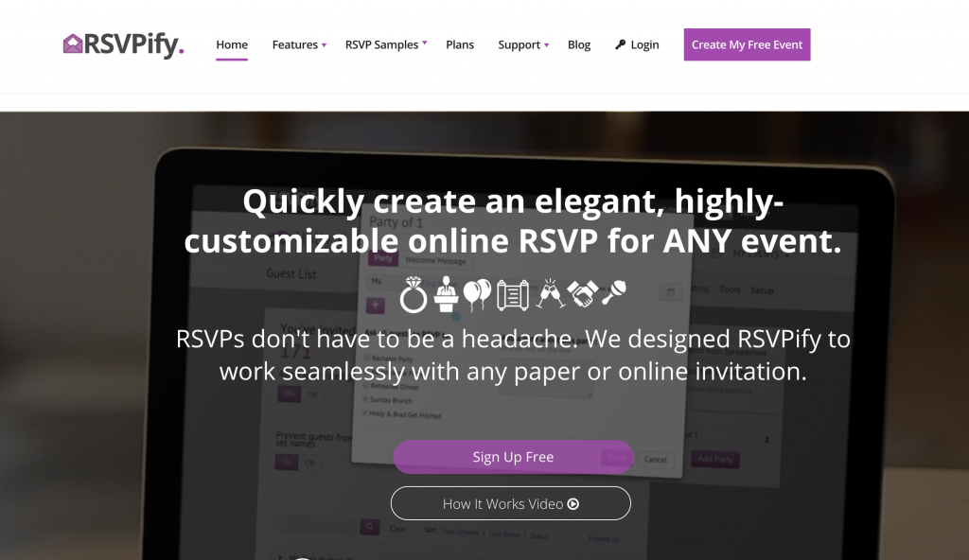Click the RSVPify envelope logo icon
Screen dimensions: 969x560
[73, 44]
